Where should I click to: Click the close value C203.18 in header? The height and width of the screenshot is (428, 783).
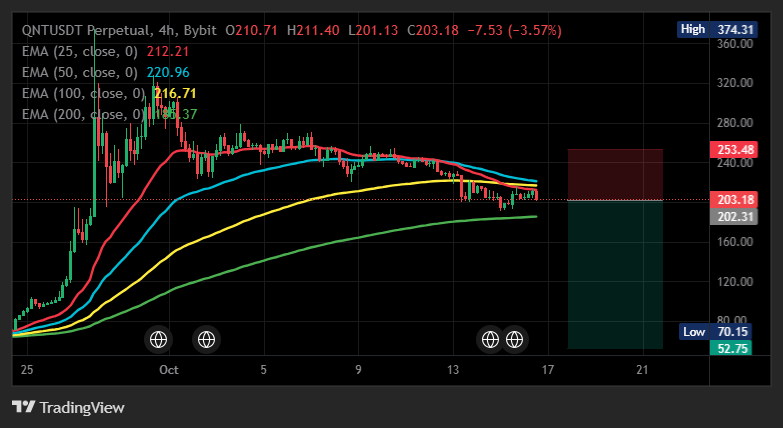433,30
